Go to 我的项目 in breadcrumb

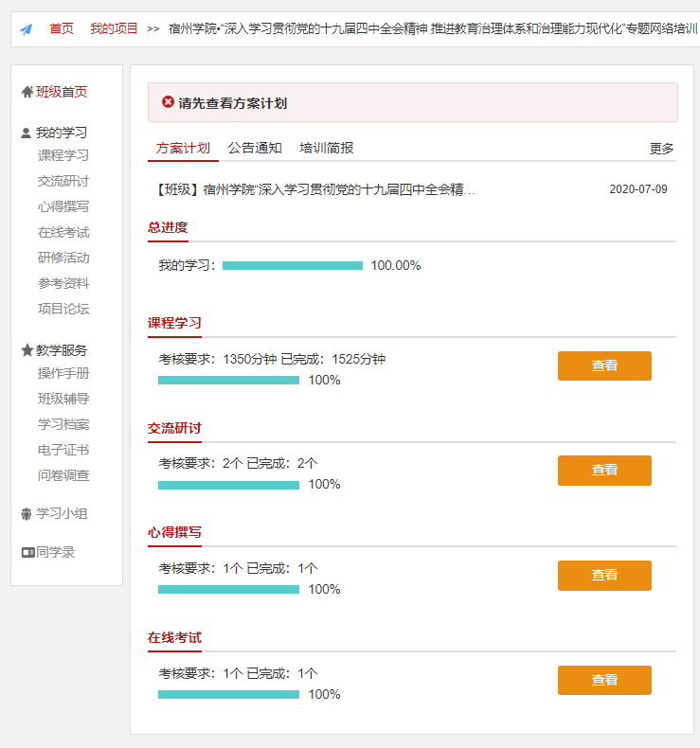pyautogui.click(x=114, y=28)
